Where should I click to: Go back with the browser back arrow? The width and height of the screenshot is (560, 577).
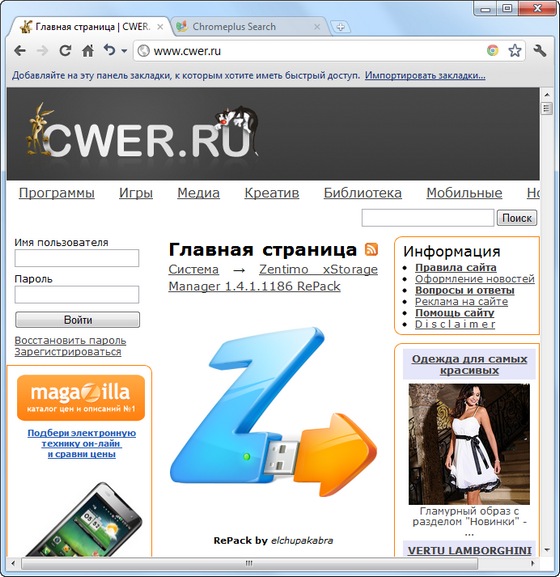coord(20,51)
